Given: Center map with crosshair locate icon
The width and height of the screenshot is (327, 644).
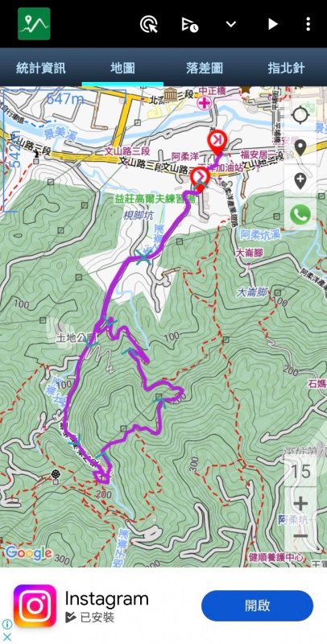Looking at the screenshot, I should tap(300, 114).
